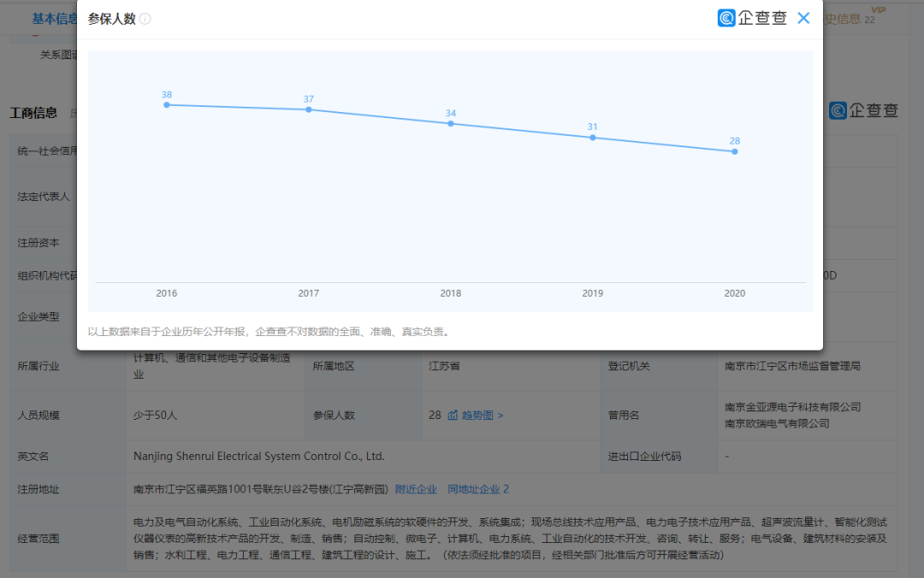Click the 少于50人 staff size value
This screenshot has height=578, width=924.
155,416
